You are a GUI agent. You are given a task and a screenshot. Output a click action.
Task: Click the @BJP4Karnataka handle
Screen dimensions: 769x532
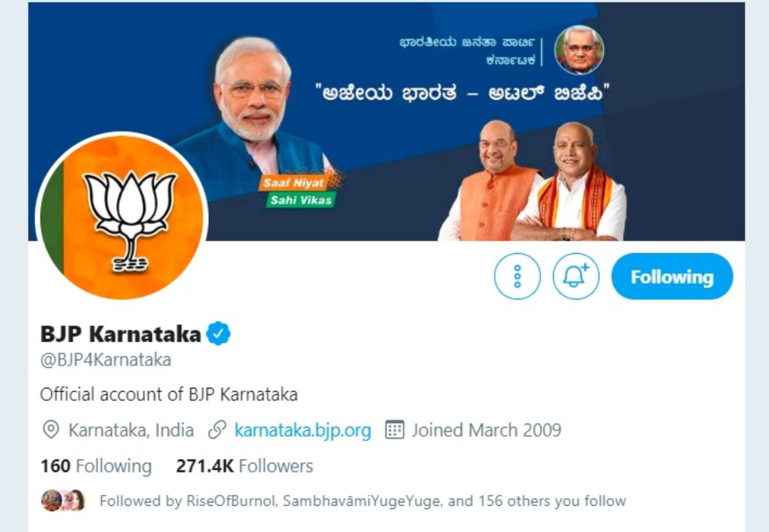(x=106, y=360)
